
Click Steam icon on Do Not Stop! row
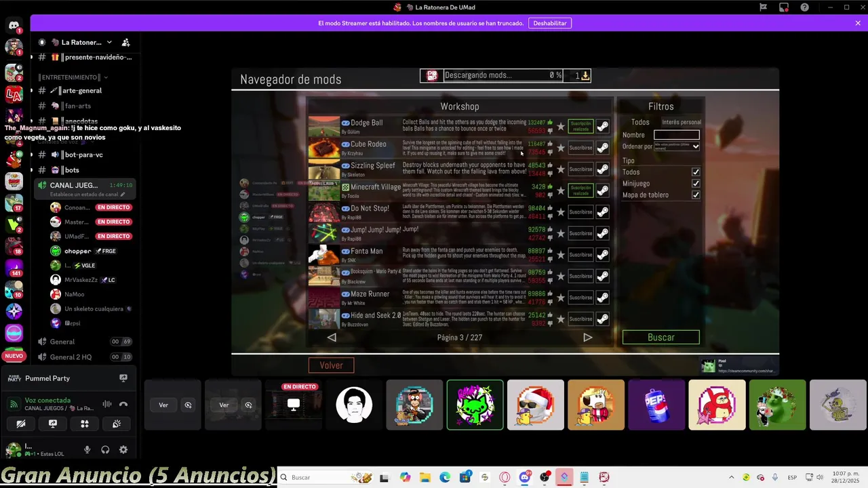click(x=602, y=212)
